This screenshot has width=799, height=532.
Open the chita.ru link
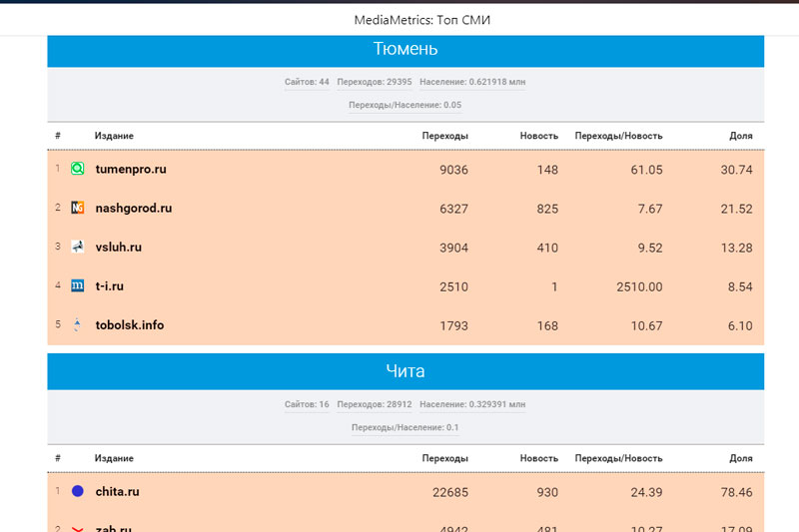(x=117, y=491)
